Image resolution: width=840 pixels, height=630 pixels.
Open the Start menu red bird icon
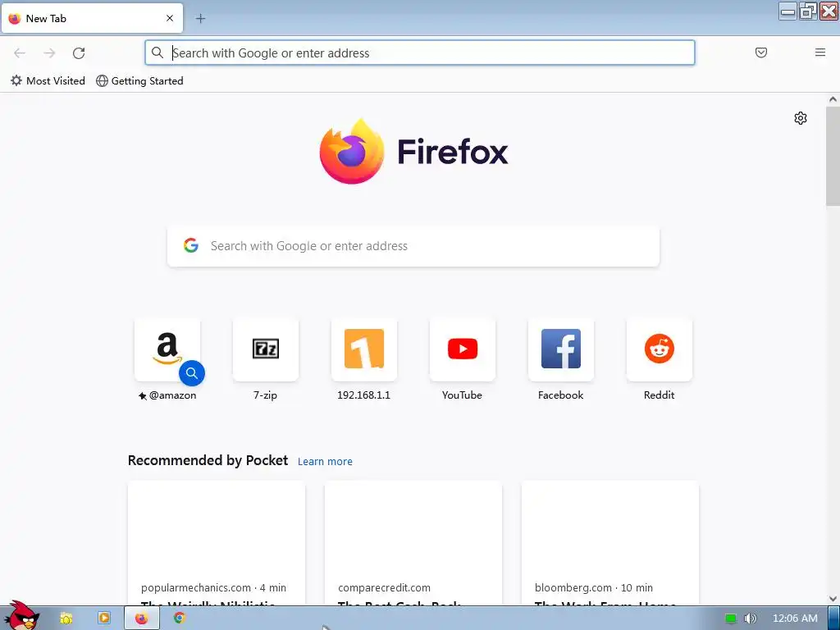coord(22,616)
